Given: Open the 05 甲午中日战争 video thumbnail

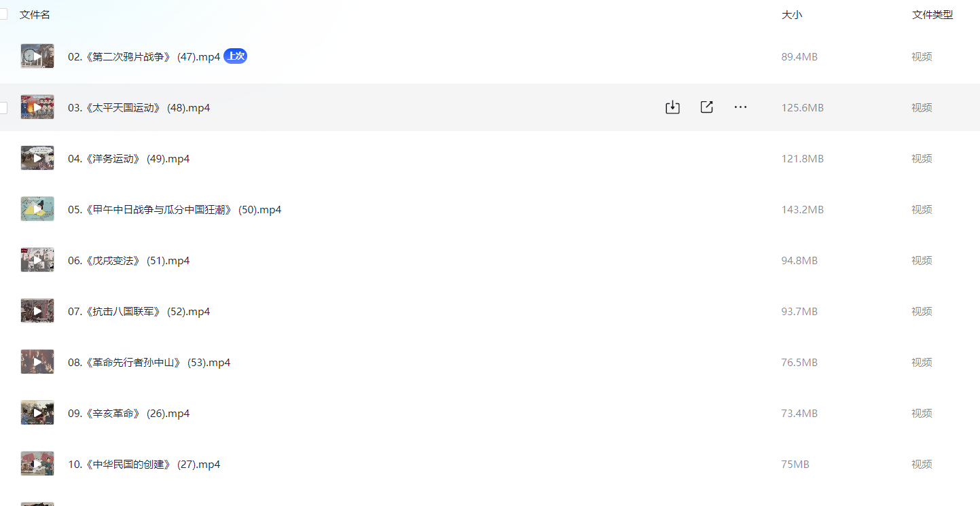Looking at the screenshot, I should coord(37,209).
